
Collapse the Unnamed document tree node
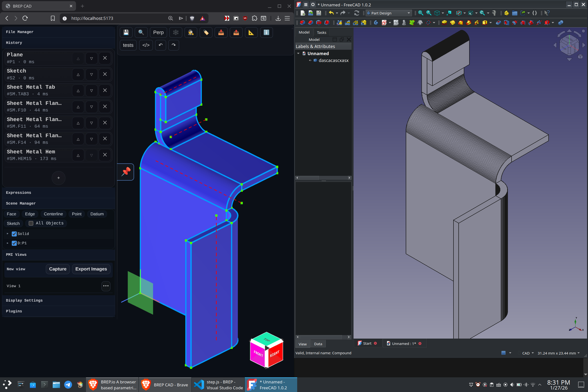[x=298, y=53]
